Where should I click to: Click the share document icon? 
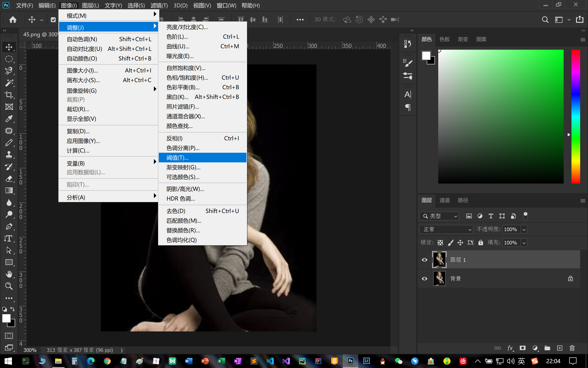click(x=580, y=20)
